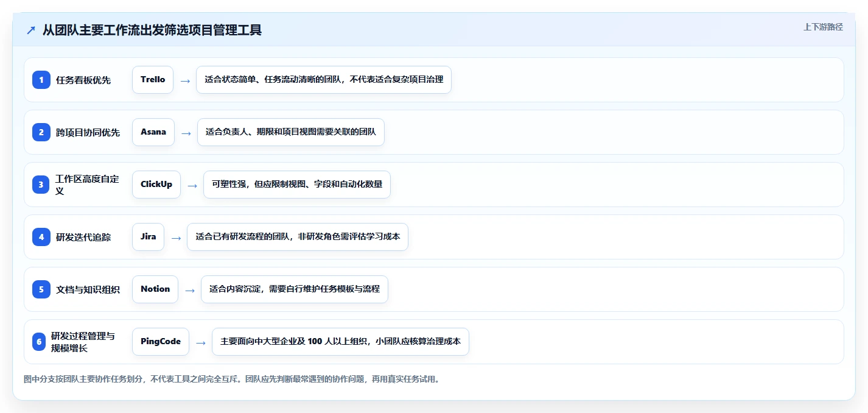
Task: Click the 跨项目协同优先 label
Action: pos(88,132)
